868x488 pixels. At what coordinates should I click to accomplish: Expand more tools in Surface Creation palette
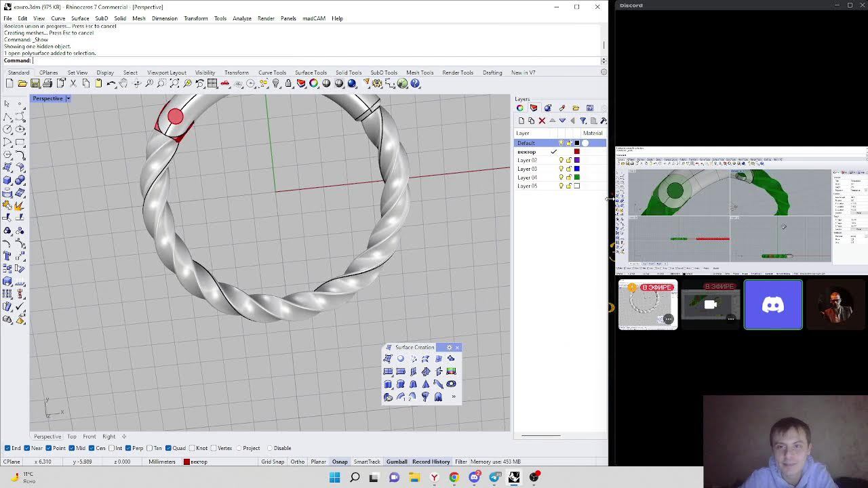click(453, 397)
